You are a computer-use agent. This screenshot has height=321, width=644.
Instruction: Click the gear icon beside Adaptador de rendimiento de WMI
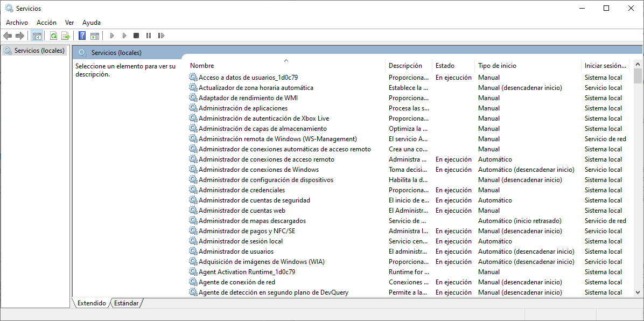[193, 98]
